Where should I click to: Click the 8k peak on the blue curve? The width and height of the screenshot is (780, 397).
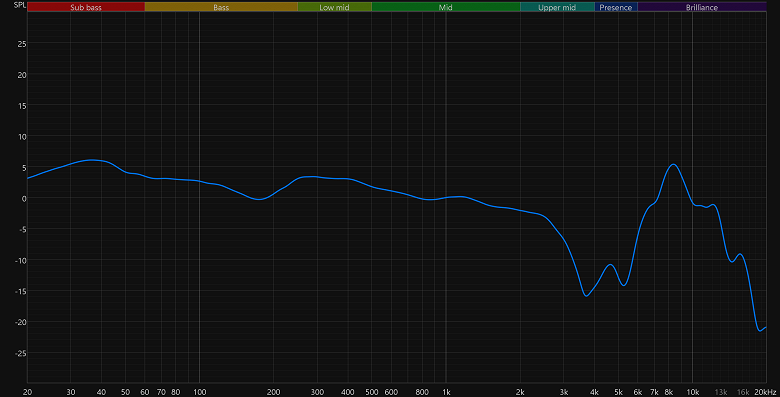point(673,164)
